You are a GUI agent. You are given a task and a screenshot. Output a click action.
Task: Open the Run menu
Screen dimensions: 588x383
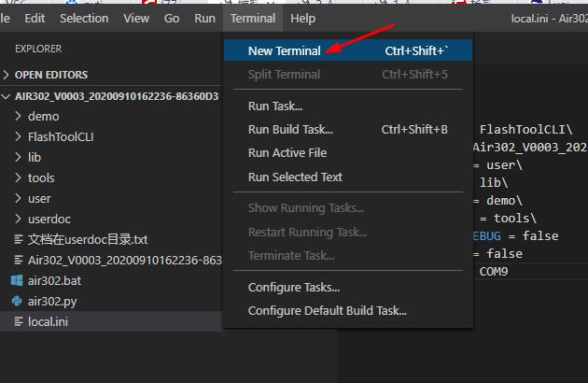click(204, 18)
